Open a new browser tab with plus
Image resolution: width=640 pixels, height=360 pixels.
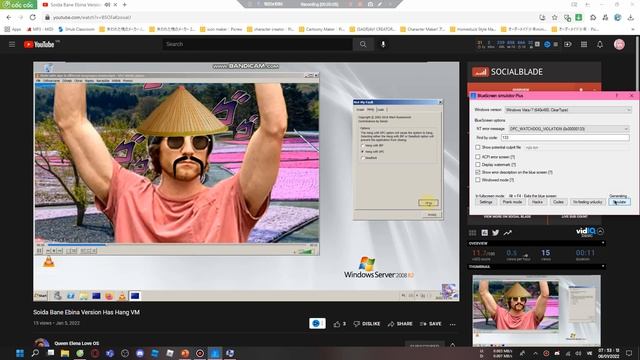[x=125, y=5]
